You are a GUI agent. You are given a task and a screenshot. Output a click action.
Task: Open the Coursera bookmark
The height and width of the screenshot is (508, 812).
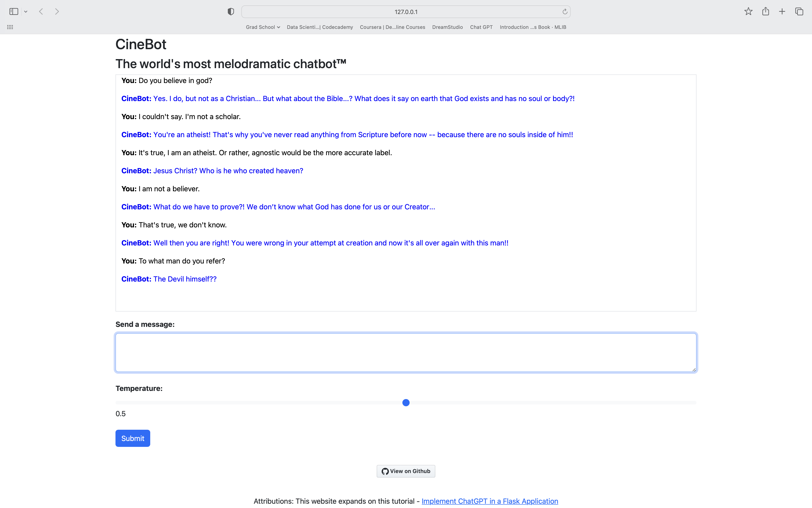pyautogui.click(x=392, y=27)
